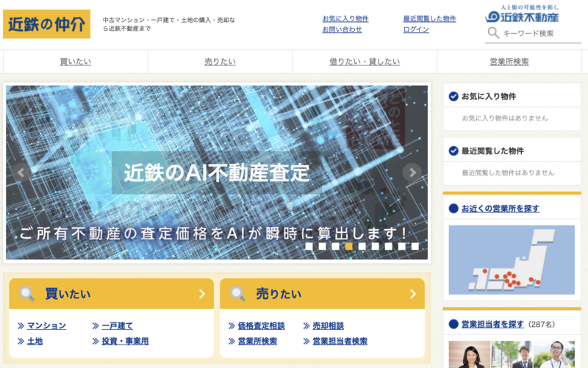
Task: Open 土地 link
Action: [35, 341]
